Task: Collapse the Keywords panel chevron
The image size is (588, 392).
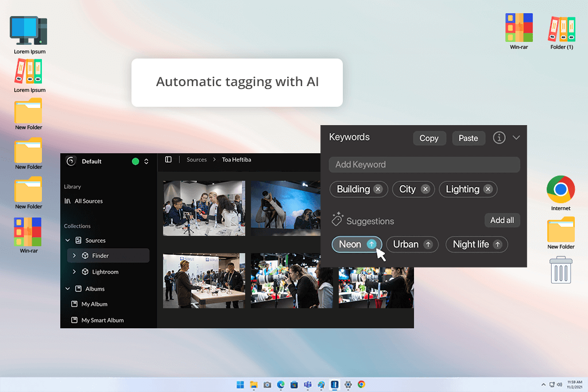Action: pyautogui.click(x=516, y=138)
